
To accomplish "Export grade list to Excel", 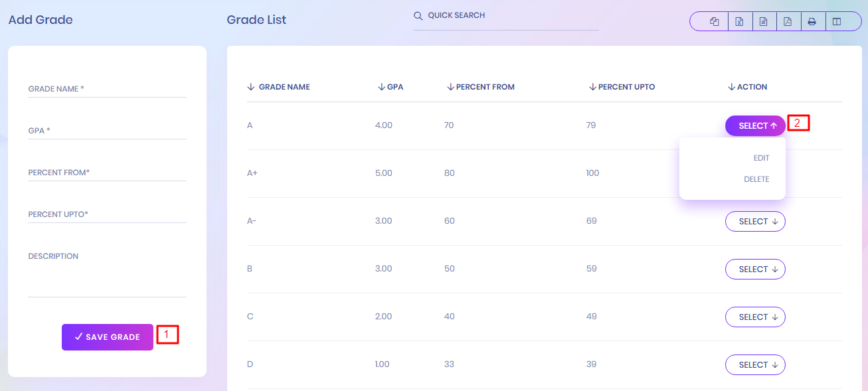I will [x=739, y=21].
